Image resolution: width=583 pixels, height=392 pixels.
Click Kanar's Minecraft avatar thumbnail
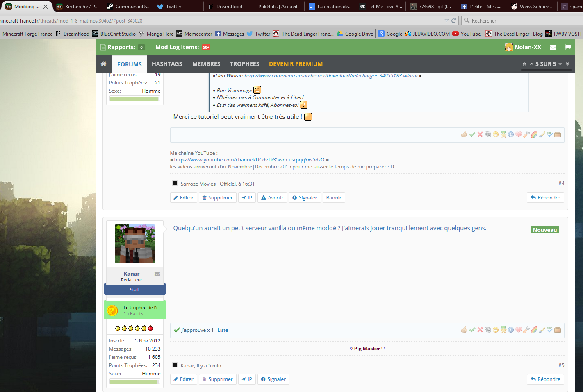click(x=135, y=244)
